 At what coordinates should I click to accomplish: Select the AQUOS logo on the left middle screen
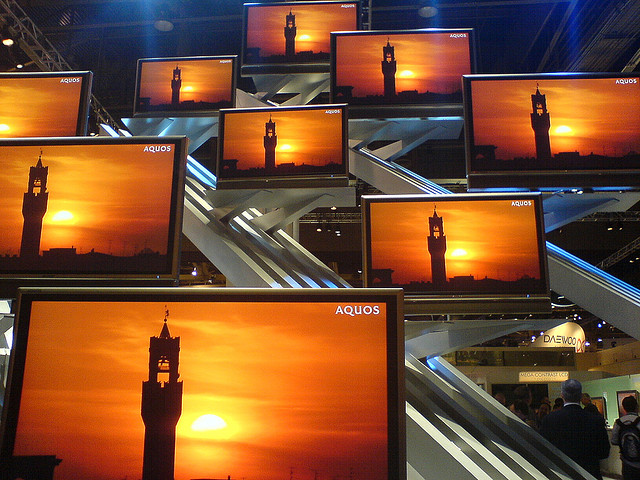pos(157,149)
